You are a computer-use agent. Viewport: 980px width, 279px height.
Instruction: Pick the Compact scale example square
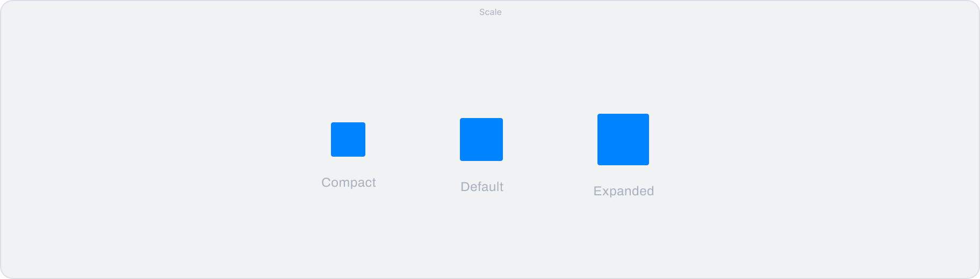[348, 139]
